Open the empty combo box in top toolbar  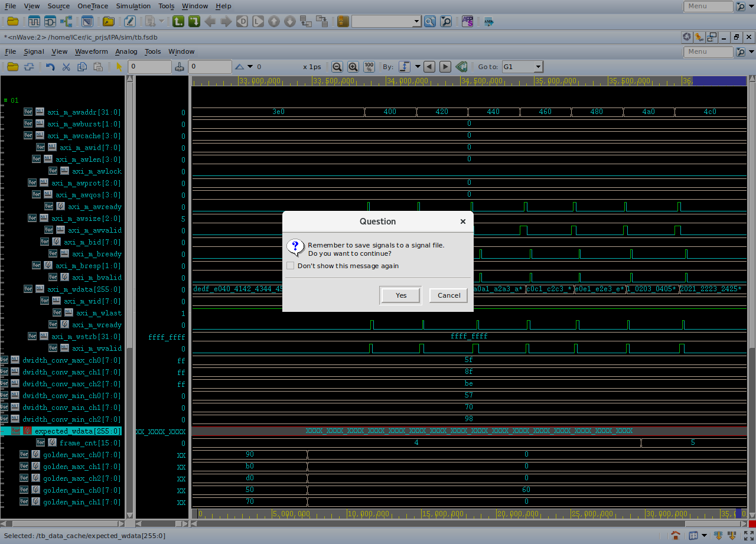(416, 22)
